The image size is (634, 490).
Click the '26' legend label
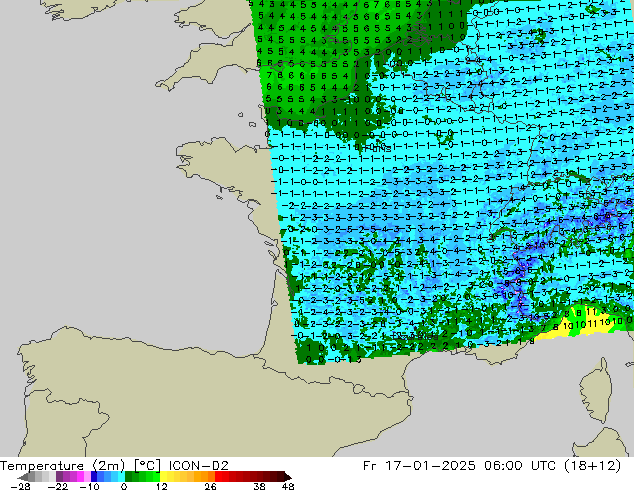(210, 486)
